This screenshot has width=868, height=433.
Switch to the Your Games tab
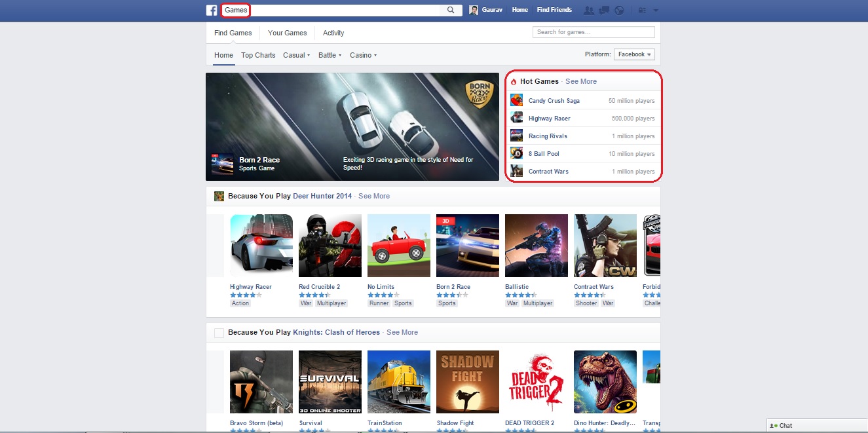287,33
